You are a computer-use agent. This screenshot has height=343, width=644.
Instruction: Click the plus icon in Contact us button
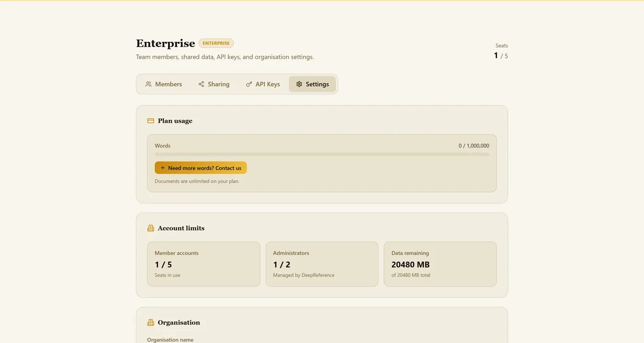(x=163, y=168)
